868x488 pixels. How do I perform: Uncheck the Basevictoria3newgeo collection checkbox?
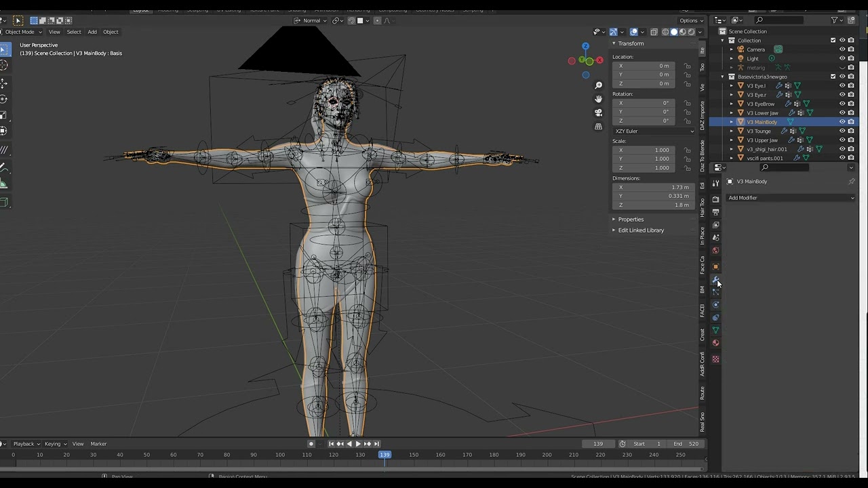click(x=833, y=77)
